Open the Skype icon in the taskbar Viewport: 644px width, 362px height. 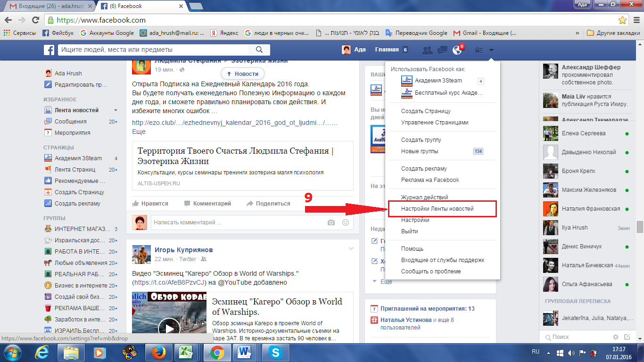click(x=275, y=352)
